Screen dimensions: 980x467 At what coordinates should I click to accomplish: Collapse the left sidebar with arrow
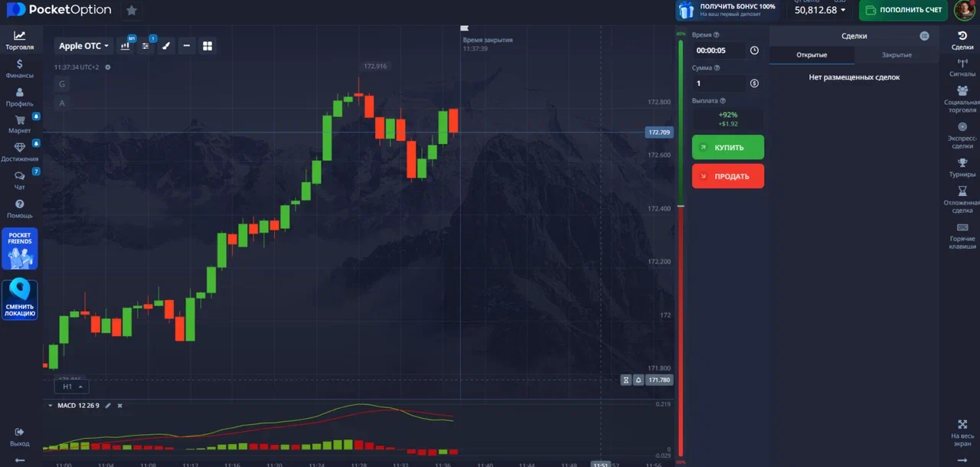pos(19,460)
